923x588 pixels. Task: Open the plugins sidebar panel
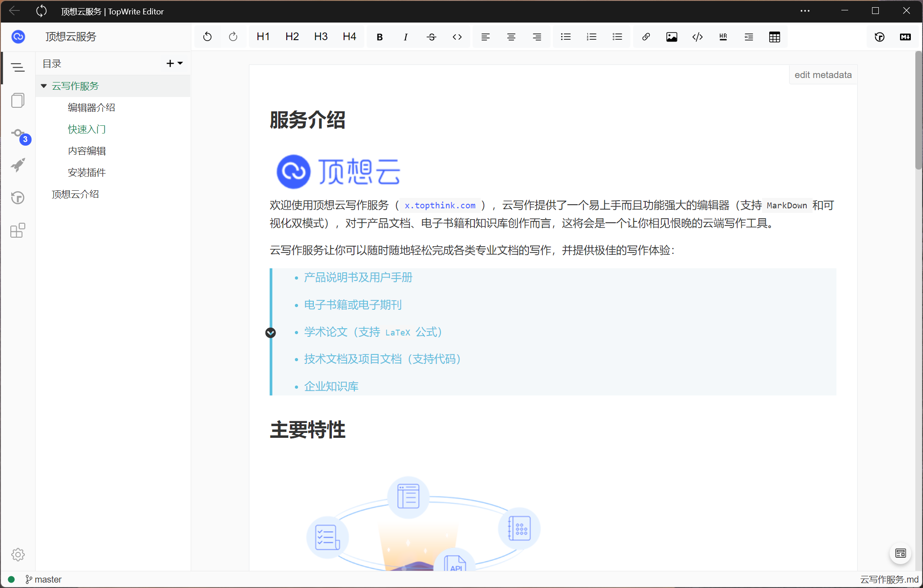coord(18,230)
